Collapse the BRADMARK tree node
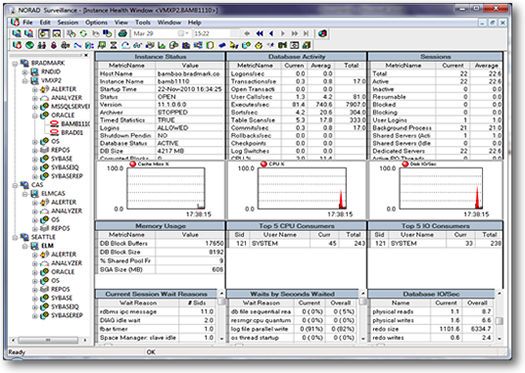This screenshot has width=525, height=373. coord(15,63)
